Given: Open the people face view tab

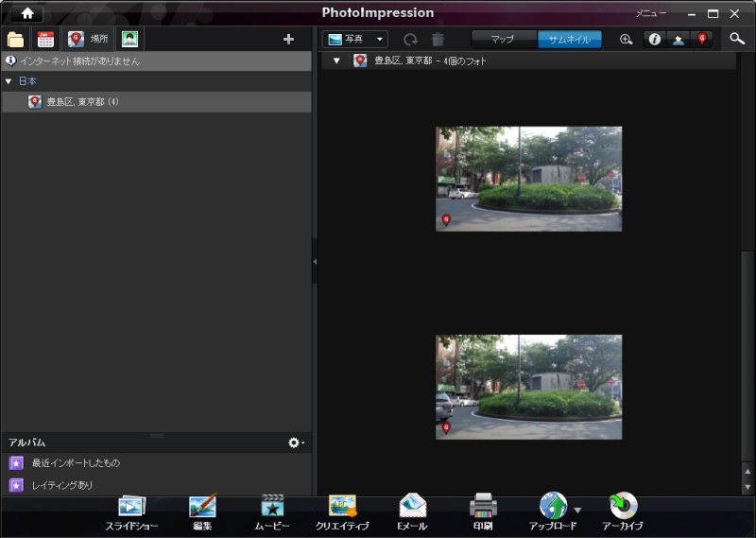Looking at the screenshot, I should point(129,39).
